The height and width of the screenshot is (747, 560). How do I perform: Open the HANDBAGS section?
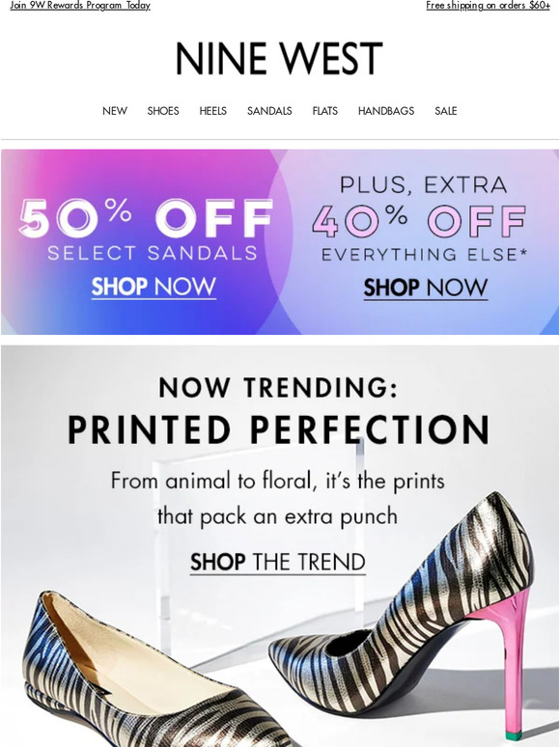(386, 111)
